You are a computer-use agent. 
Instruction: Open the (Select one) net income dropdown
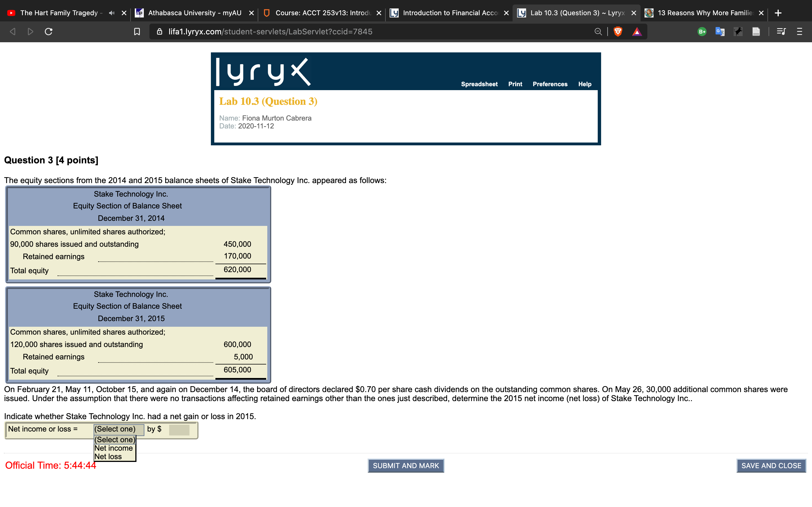coord(118,429)
